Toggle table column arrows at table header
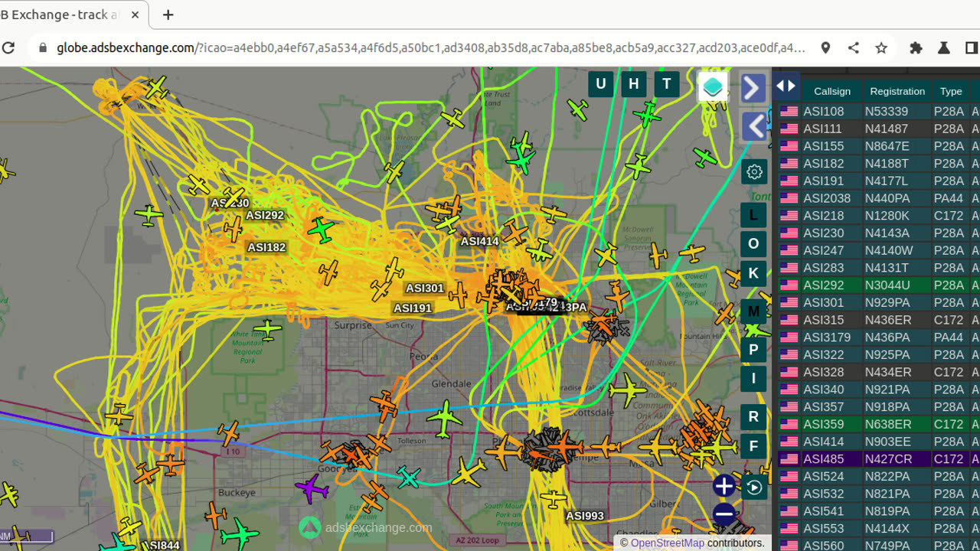The width and height of the screenshot is (980, 551). 786,86
